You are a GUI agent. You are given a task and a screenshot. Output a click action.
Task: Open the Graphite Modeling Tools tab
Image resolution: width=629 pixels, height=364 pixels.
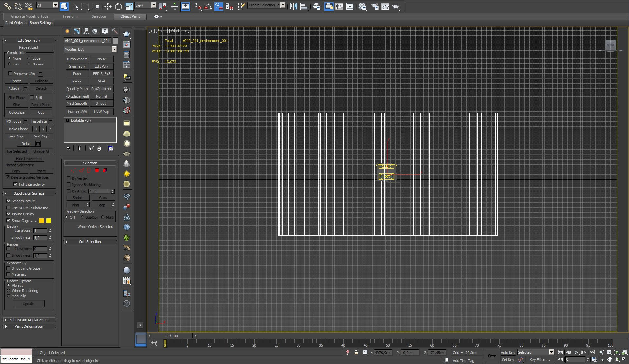[30, 16]
